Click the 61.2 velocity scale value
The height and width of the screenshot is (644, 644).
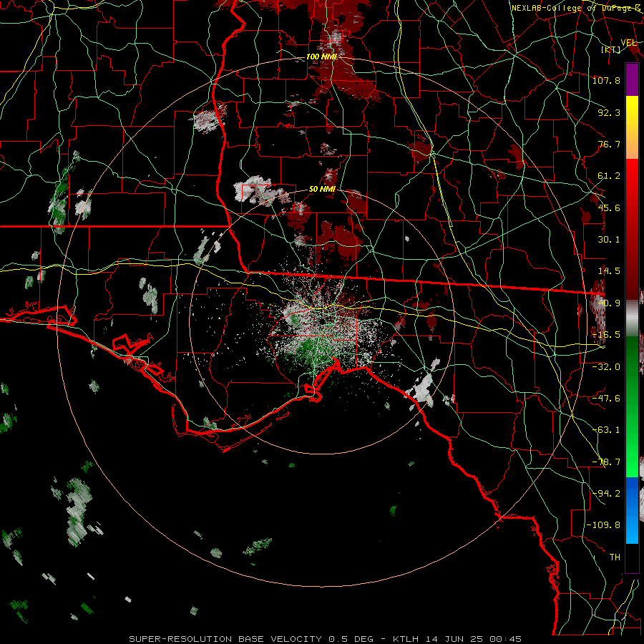[609, 176]
